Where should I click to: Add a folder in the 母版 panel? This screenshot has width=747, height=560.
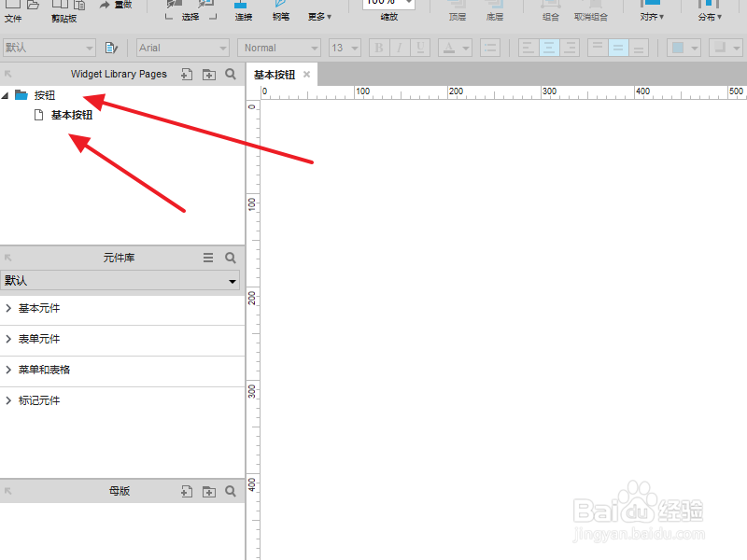coord(208,492)
